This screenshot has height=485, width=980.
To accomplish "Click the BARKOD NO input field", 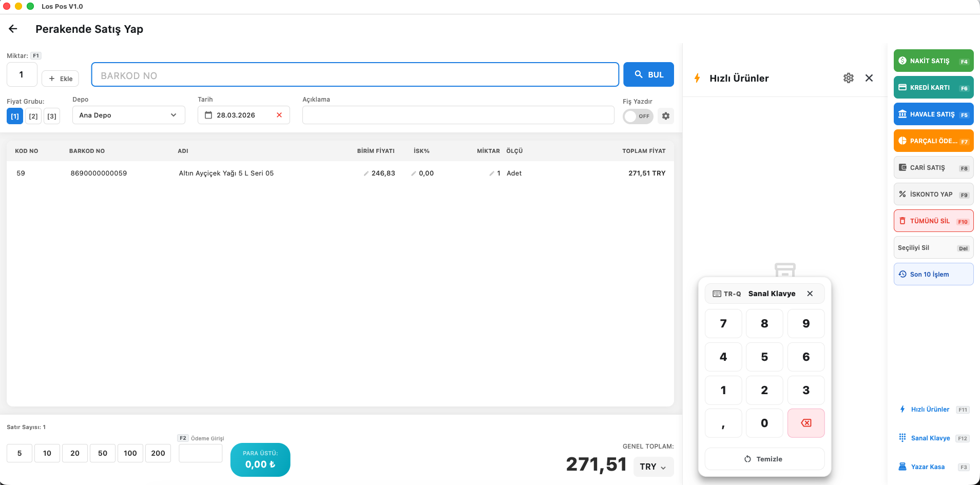I will (x=355, y=75).
